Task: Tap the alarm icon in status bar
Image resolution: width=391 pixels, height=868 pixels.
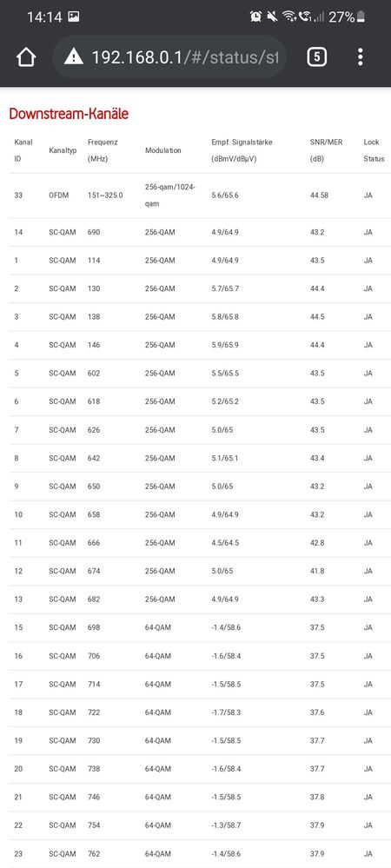Action: tap(255, 17)
